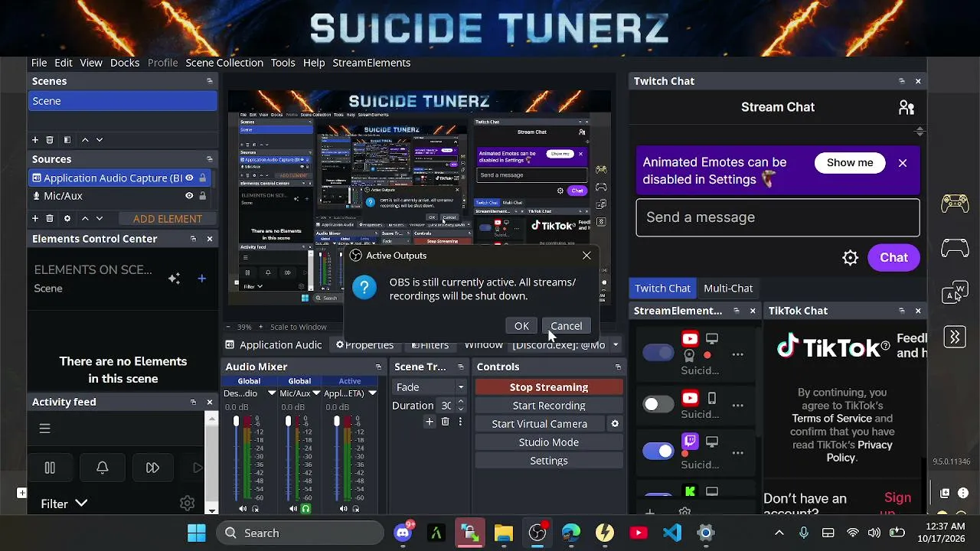Open Virtual Camera settings gear
Image resolution: width=980 pixels, height=551 pixels.
tap(614, 423)
